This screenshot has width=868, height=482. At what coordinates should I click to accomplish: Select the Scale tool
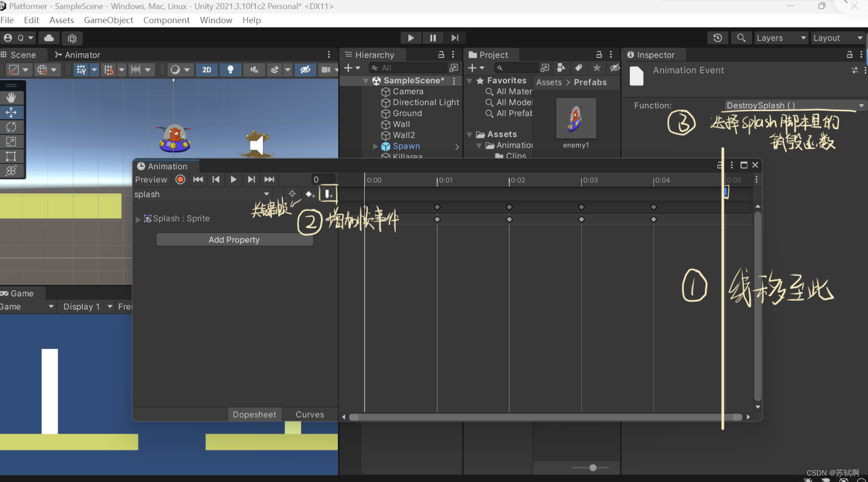12,141
